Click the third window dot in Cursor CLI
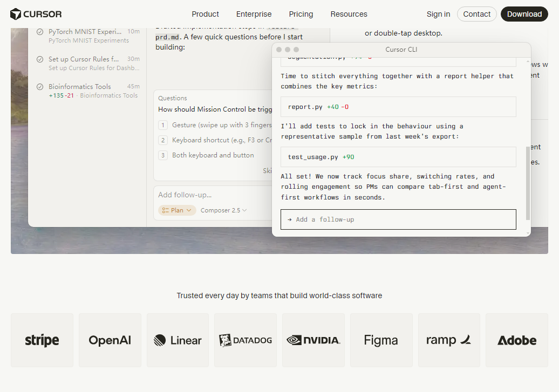 point(296,50)
